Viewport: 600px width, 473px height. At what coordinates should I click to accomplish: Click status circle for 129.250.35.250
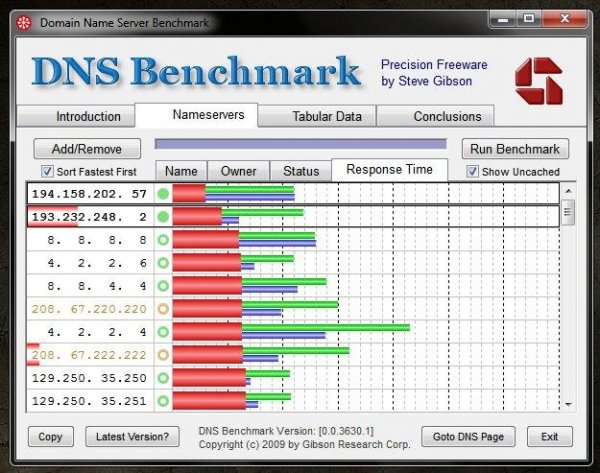point(163,378)
